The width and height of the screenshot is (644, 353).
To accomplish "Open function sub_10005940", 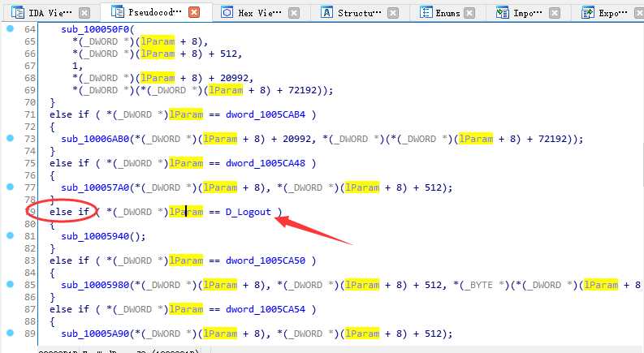I will point(95,236).
